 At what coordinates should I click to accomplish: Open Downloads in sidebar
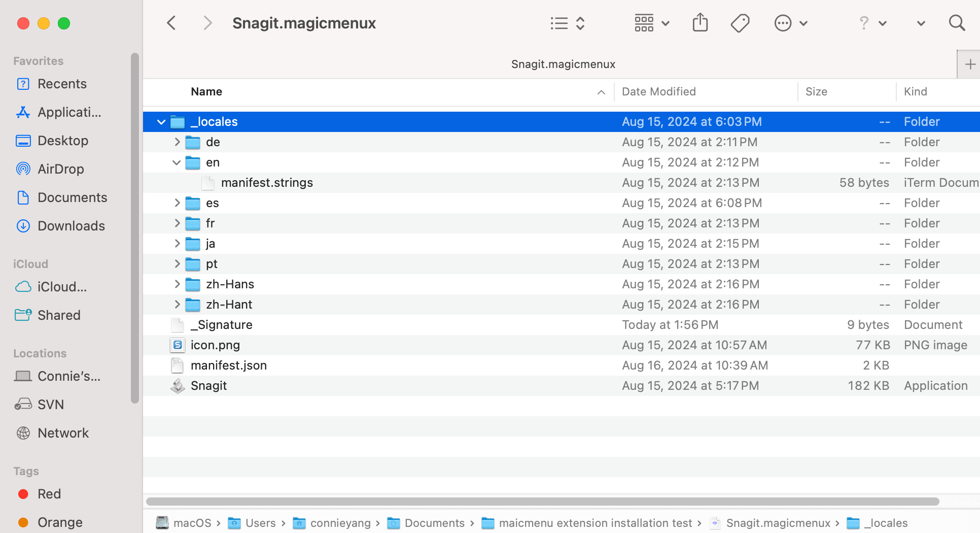pos(72,226)
